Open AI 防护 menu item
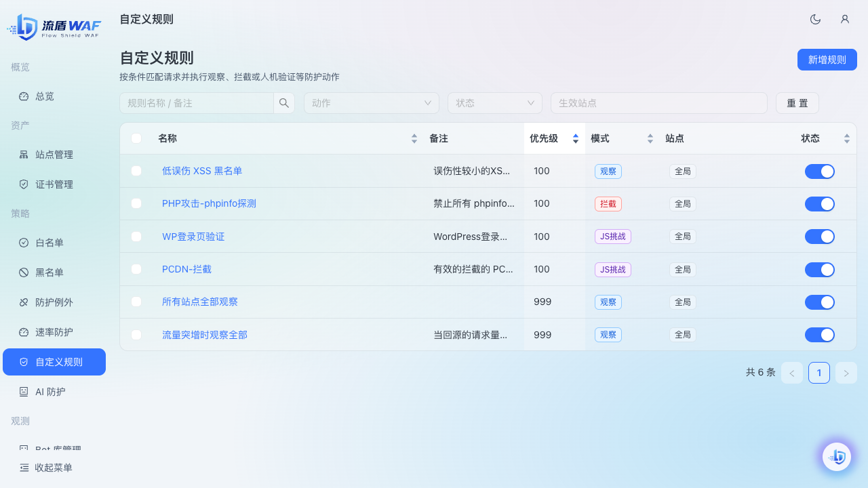868x488 pixels. [54, 392]
